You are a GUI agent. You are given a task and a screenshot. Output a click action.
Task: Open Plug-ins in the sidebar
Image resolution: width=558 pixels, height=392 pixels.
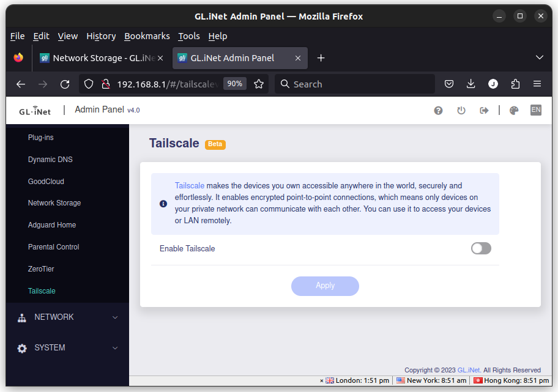click(x=41, y=138)
